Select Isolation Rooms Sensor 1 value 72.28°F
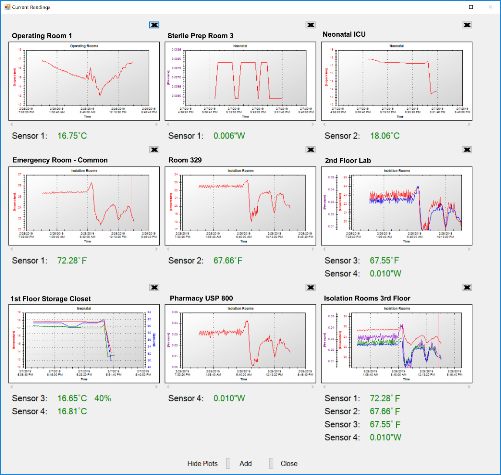 [x=385, y=398]
